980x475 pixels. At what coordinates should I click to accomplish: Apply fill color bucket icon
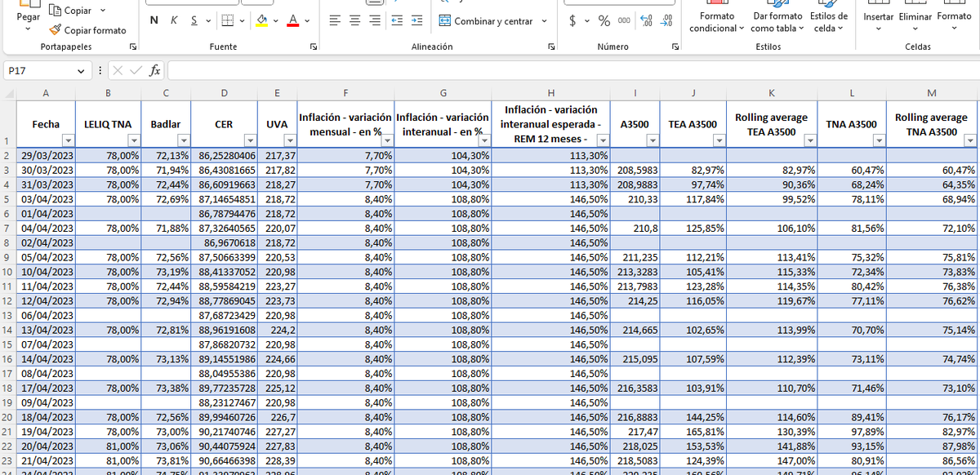click(x=261, y=20)
